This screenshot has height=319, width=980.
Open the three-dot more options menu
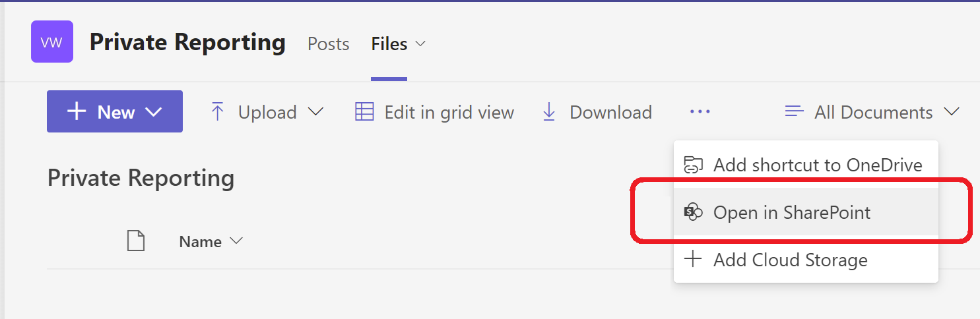click(700, 112)
